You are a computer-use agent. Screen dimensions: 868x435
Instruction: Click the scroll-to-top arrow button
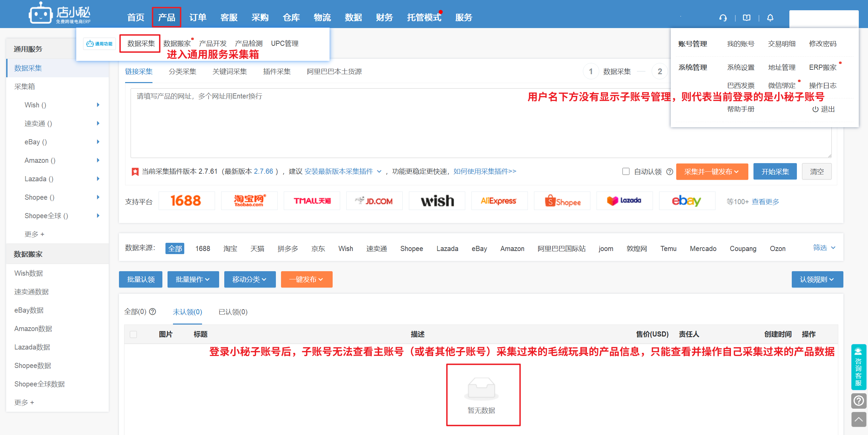(858, 419)
